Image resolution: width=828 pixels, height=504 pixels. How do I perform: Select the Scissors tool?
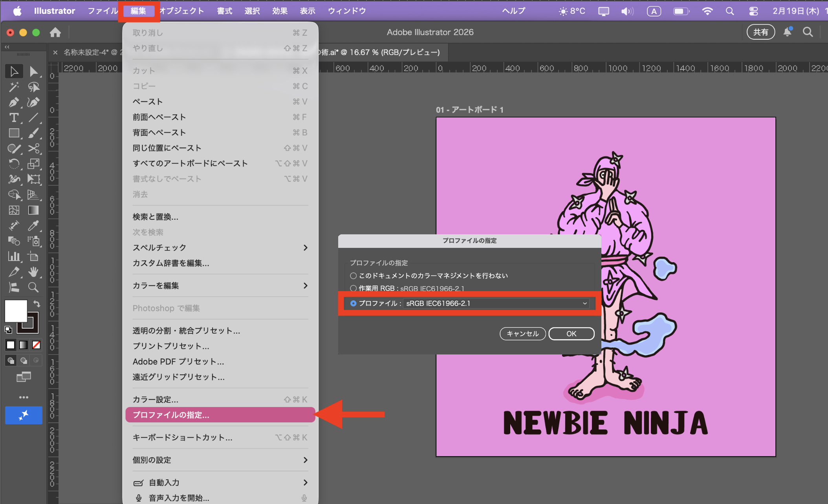tap(33, 149)
